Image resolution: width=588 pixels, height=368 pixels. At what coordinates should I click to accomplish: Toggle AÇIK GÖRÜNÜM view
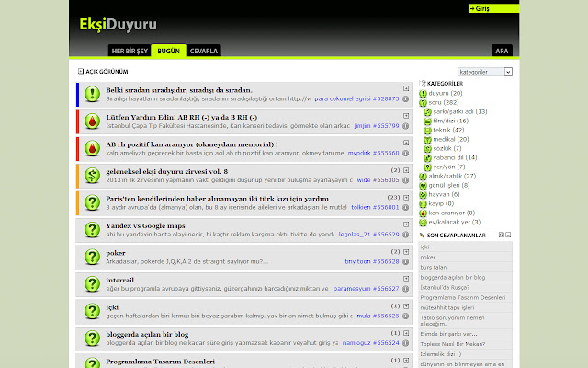coord(103,72)
